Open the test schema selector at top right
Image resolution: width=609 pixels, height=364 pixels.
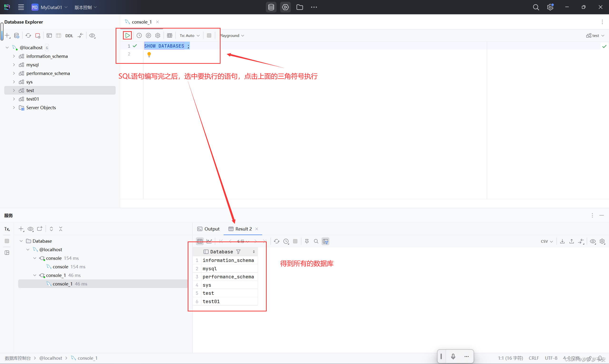[595, 35]
